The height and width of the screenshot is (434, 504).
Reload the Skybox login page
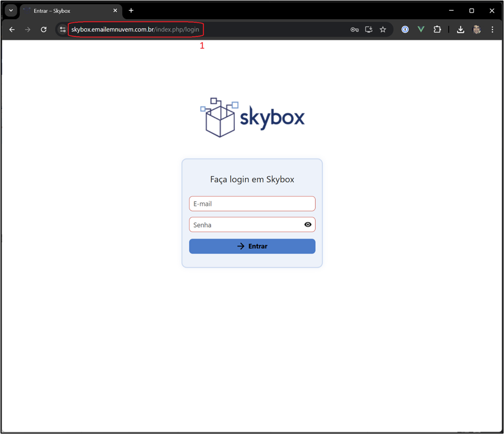[44, 30]
